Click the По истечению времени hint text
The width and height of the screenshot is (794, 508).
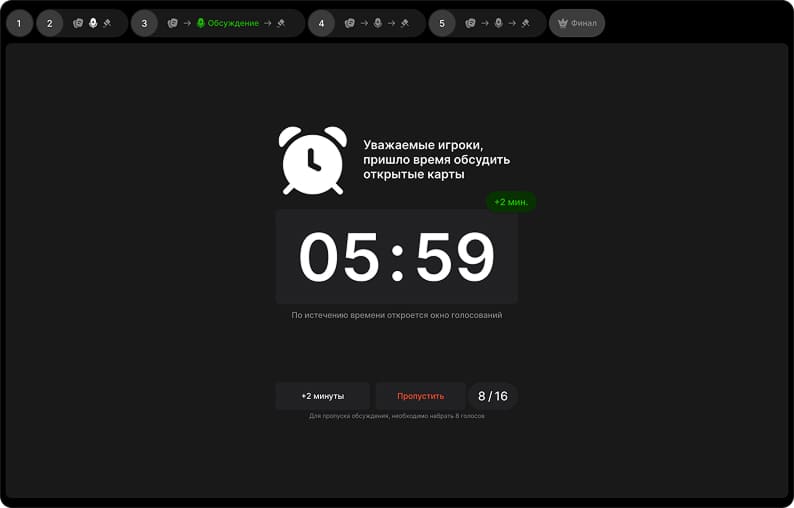tap(396, 315)
